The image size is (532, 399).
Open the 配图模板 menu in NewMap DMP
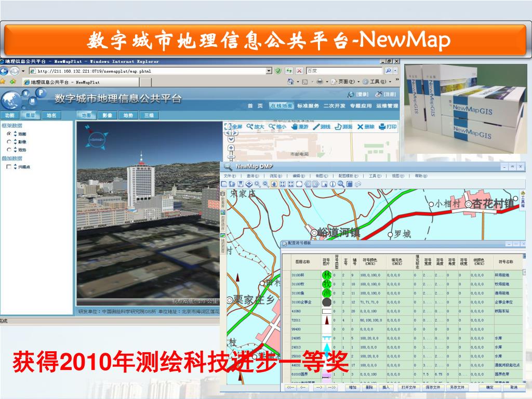click(x=348, y=176)
